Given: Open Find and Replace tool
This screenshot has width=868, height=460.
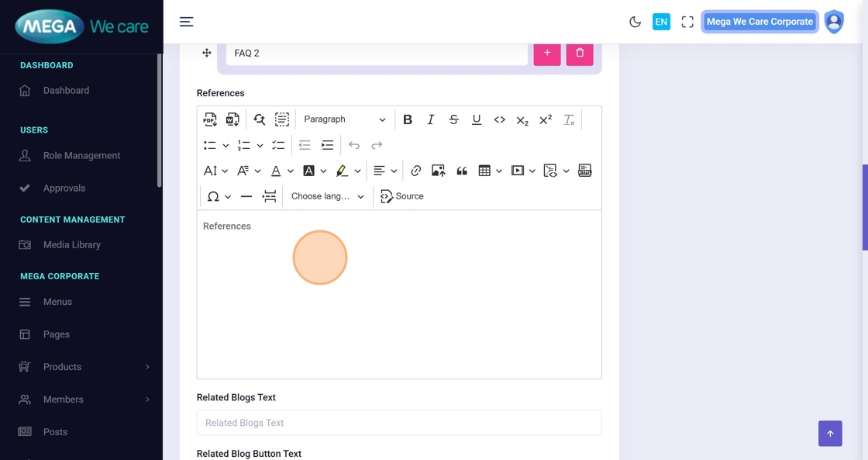Looking at the screenshot, I should [260, 119].
